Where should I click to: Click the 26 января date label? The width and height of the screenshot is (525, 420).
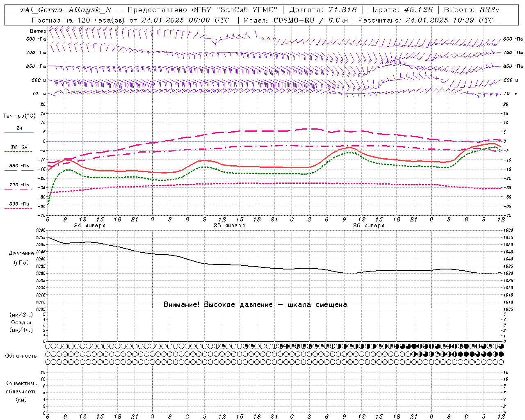(368, 226)
